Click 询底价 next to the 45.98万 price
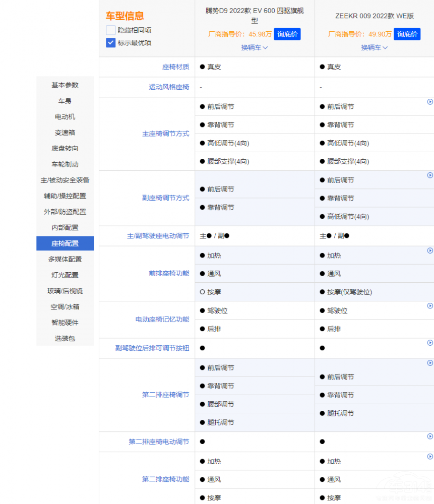The height and width of the screenshot is (504, 434). (x=287, y=34)
